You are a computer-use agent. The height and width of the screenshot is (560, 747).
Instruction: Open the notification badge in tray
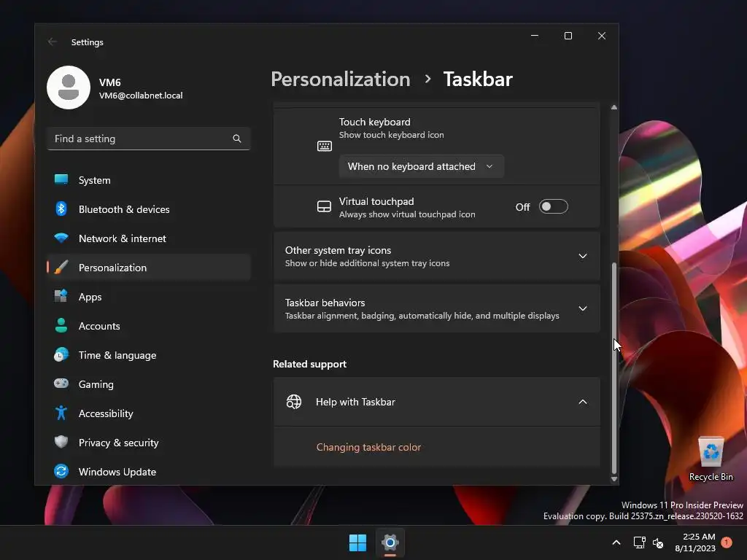pos(727,542)
